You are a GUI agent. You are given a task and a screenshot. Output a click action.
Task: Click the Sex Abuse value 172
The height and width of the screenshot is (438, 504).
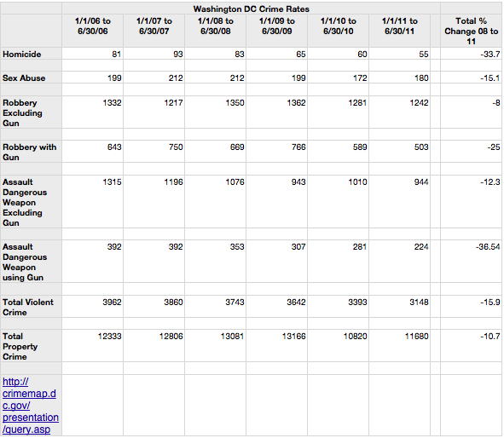pyautogui.click(x=360, y=78)
